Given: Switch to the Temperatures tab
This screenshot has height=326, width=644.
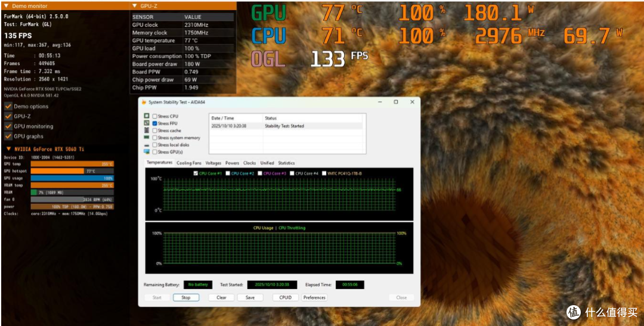Looking at the screenshot, I should coord(159,163).
